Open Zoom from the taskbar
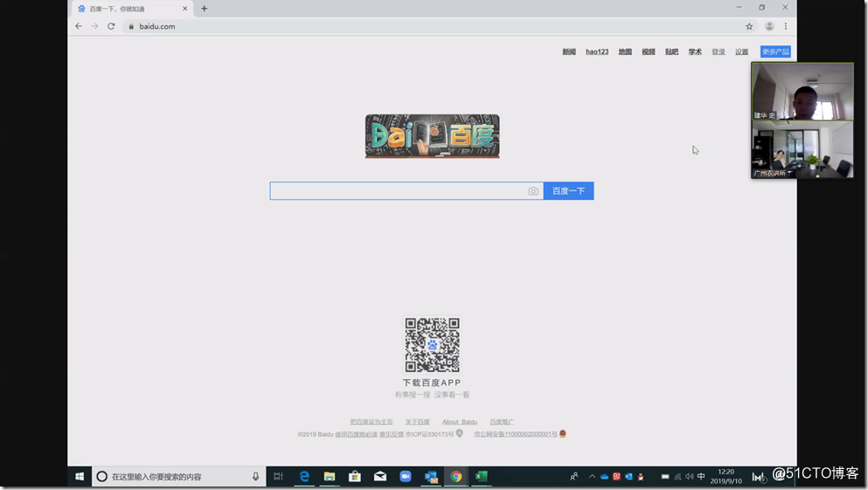Image resolution: width=868 pixels, height=490 pixels. [406, 476]
